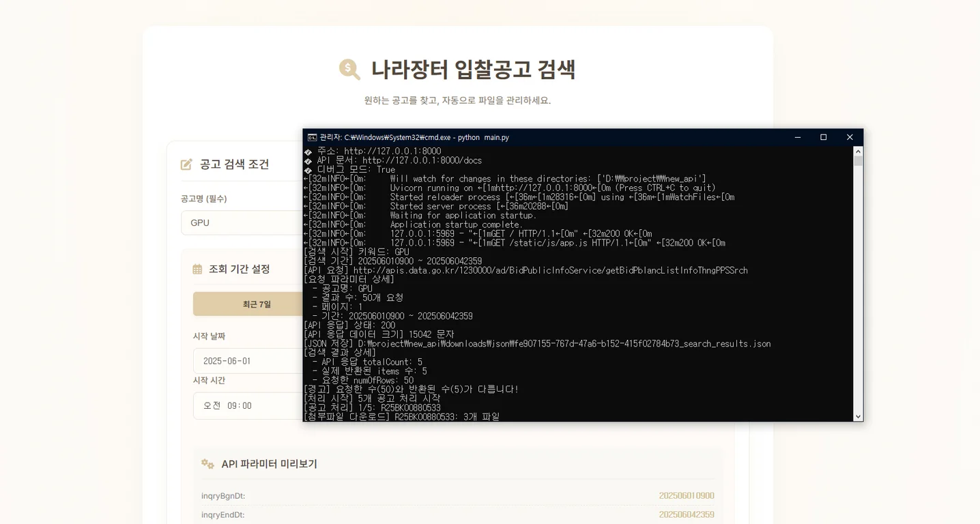Click the console vertical scrollbar thumb

pos(859,161)
